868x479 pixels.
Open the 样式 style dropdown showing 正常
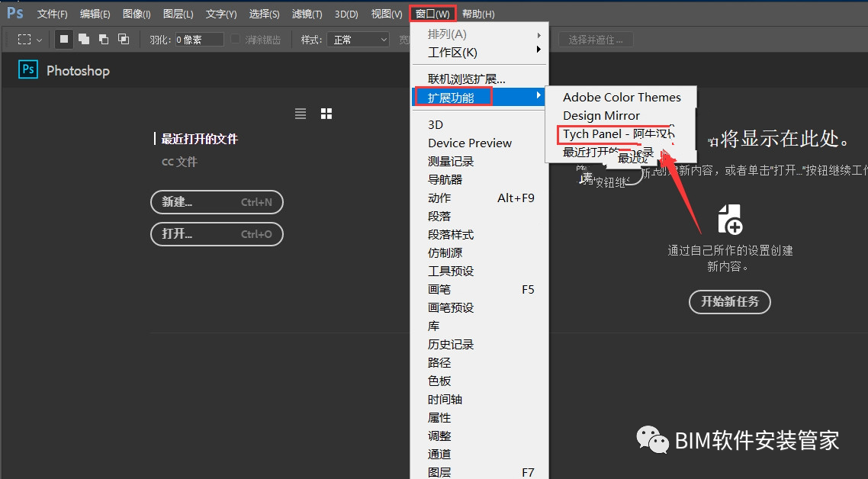(x=358, y=40)
